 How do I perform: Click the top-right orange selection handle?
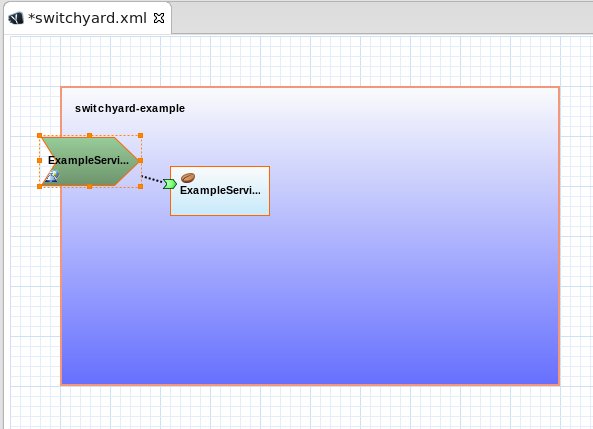[140, 135]
